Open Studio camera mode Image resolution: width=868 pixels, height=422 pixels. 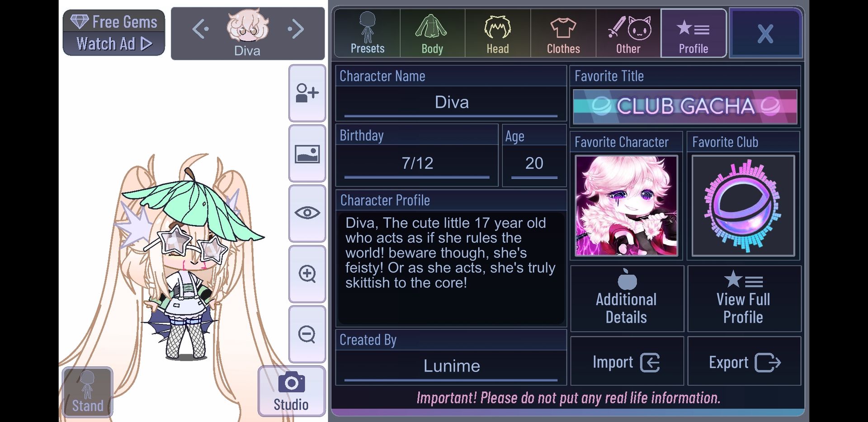291,391
